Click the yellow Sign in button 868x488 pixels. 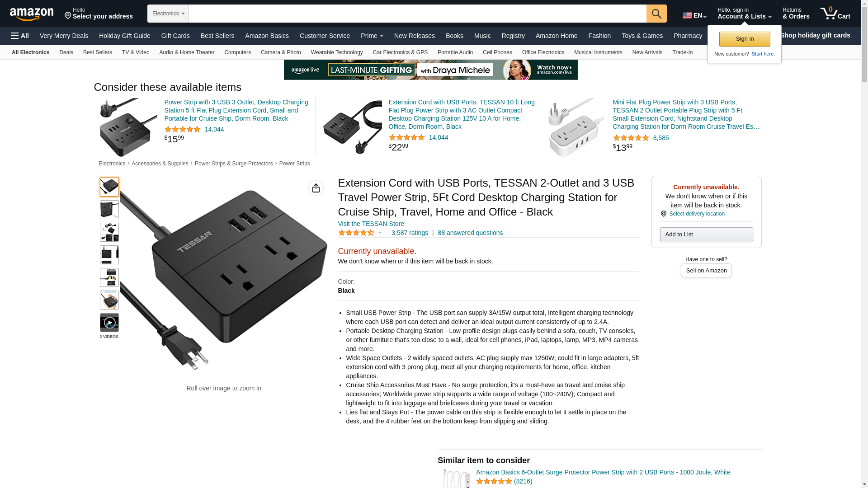click(x=745, y=39)
